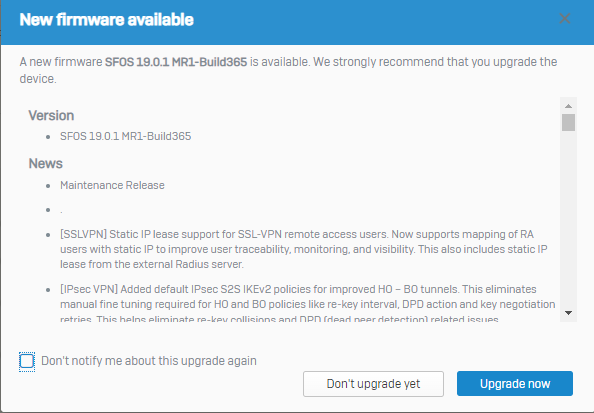Click the Maintenance Release bullet item
Screen dimensions: 594x413
tap(112, 185)
